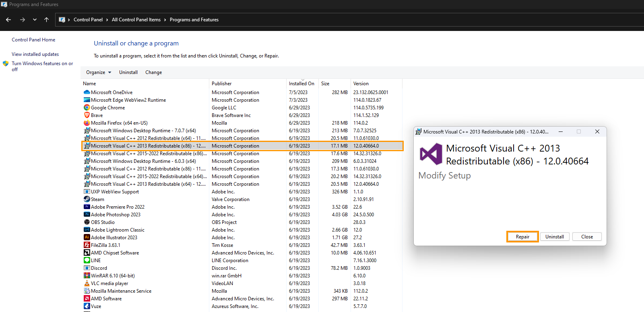644x312 pixels.
Task: Open the Organize dropdown menu
Action: (99, 72)
